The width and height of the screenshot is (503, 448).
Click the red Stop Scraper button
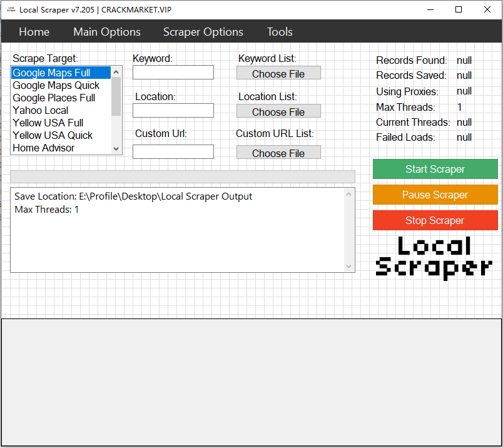(x=435, y=220)
